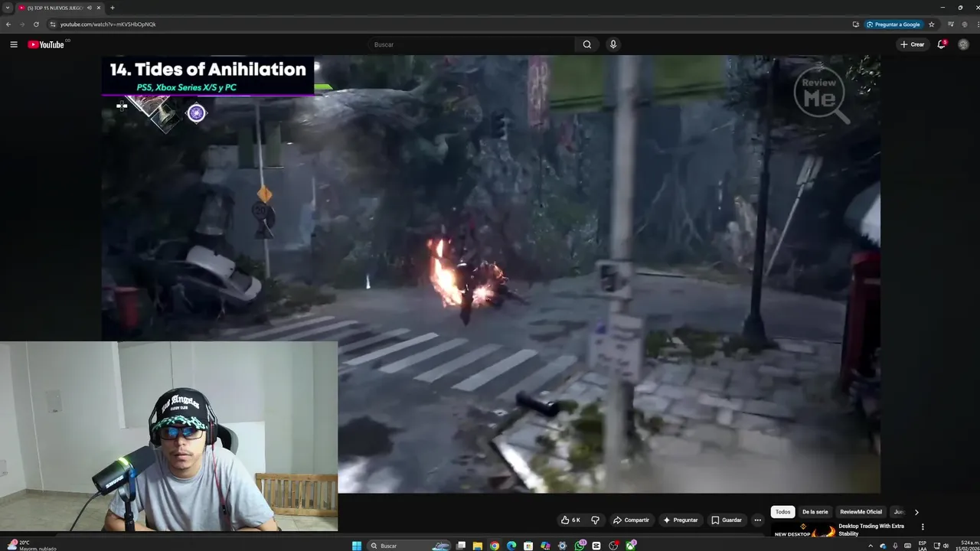Open options menu for Desktop Trading video
980x551 pixels.
pyautogui.click(x=923, y=527)
